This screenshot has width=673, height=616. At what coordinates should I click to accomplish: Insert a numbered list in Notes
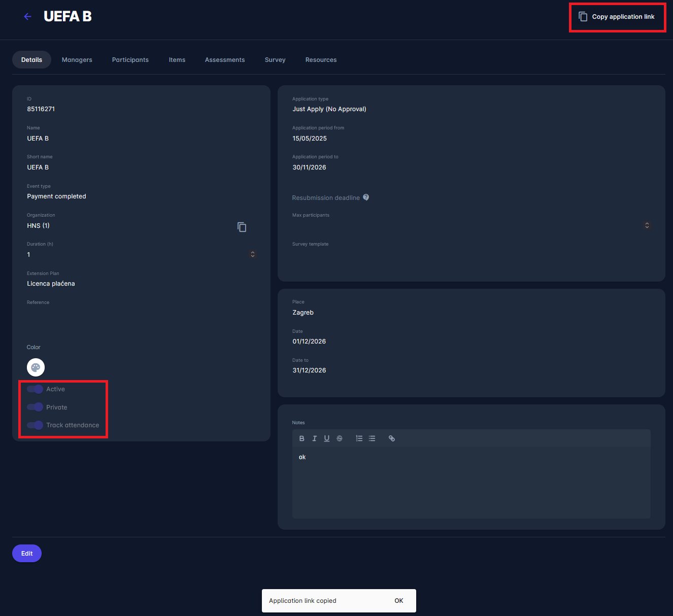359,438
